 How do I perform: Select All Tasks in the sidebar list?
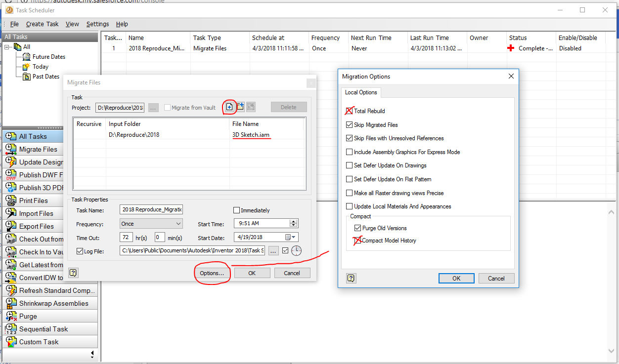[x=50, y=136]
